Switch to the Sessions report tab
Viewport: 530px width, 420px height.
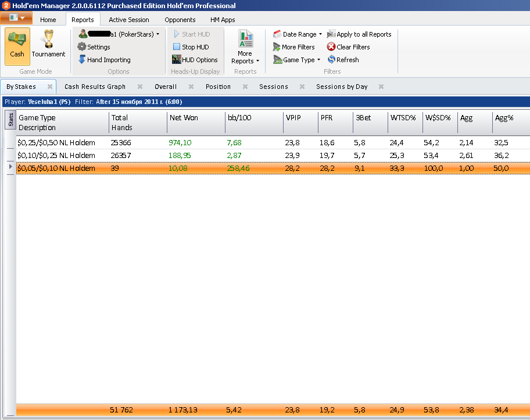274,87
